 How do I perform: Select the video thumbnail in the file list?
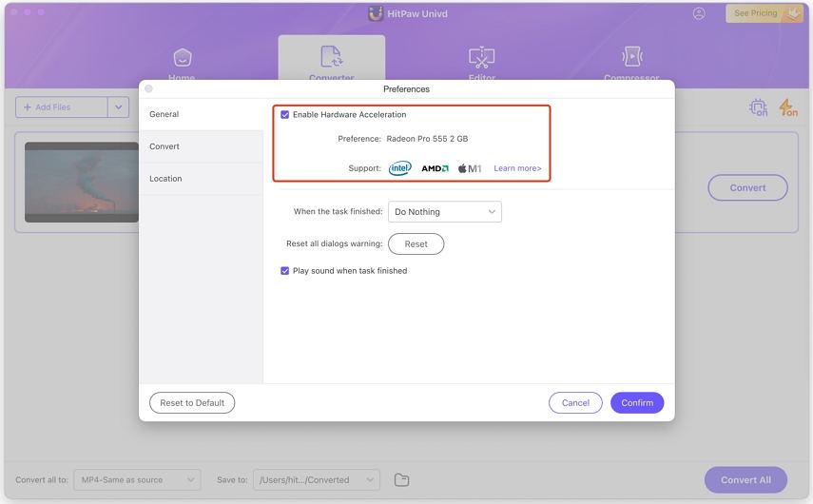[82, 182]
